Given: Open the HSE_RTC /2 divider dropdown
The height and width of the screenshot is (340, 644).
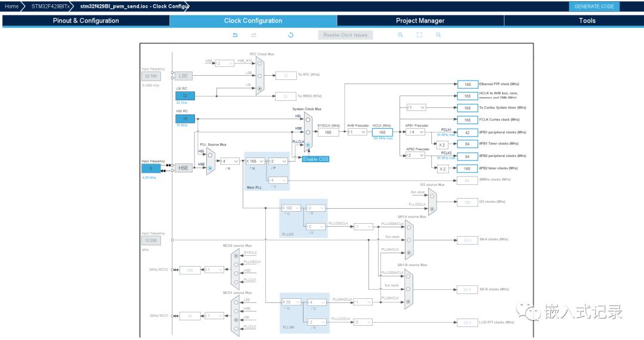Looking at the screenshot, I should pyautogui.click(x=224, y=63).
